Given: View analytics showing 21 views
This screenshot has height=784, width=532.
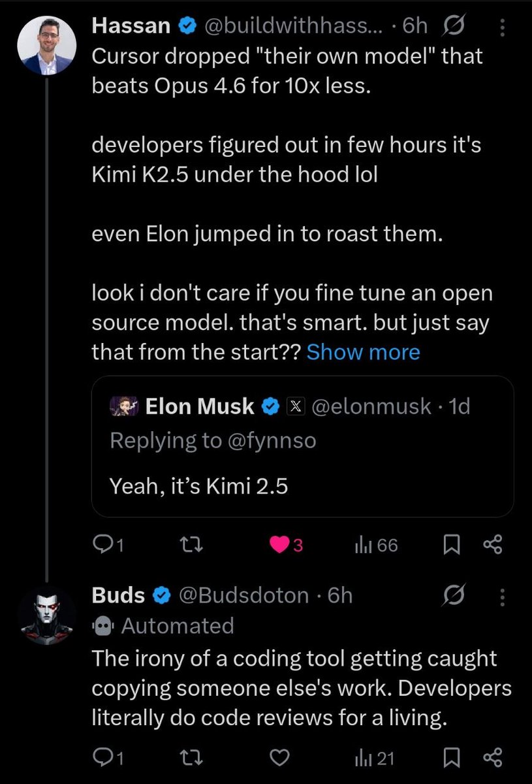Looking at the screenshot, I should click(x=373, y=758).
